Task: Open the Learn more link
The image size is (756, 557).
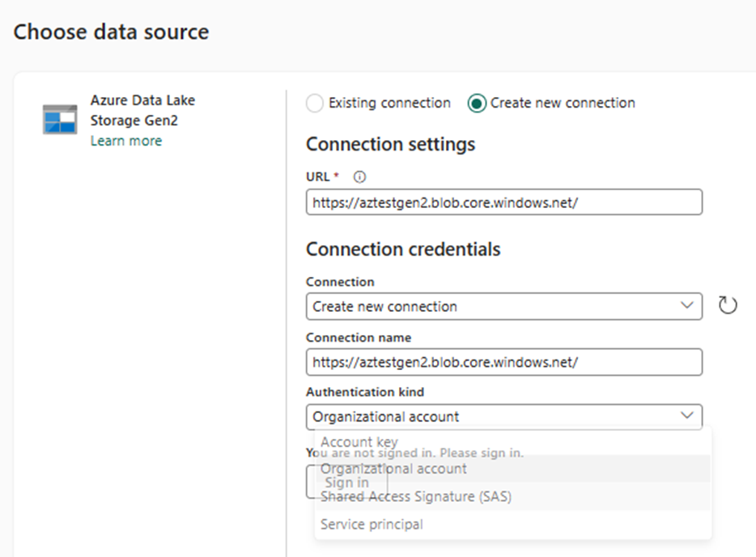Action: coord(126,141)
